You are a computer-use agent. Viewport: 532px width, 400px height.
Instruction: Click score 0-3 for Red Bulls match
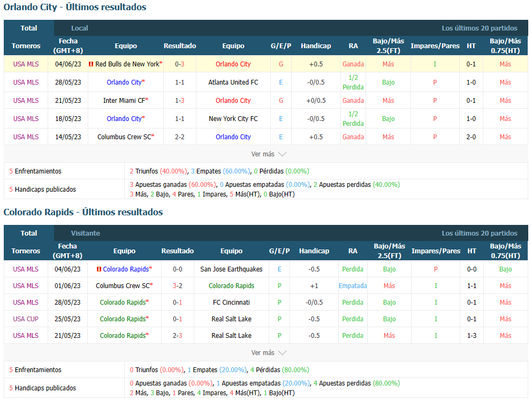179,64
